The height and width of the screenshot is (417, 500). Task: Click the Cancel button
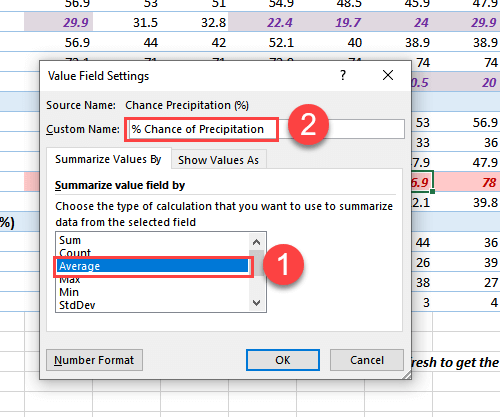367,360
